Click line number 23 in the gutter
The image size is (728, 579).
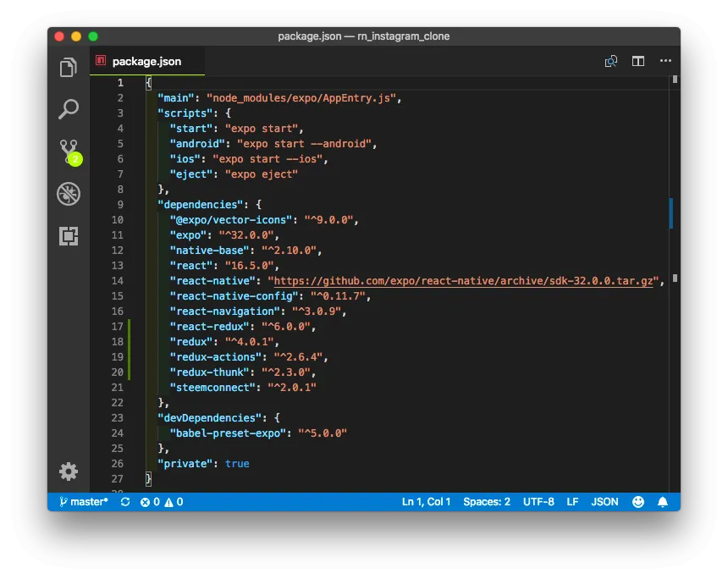117,418
